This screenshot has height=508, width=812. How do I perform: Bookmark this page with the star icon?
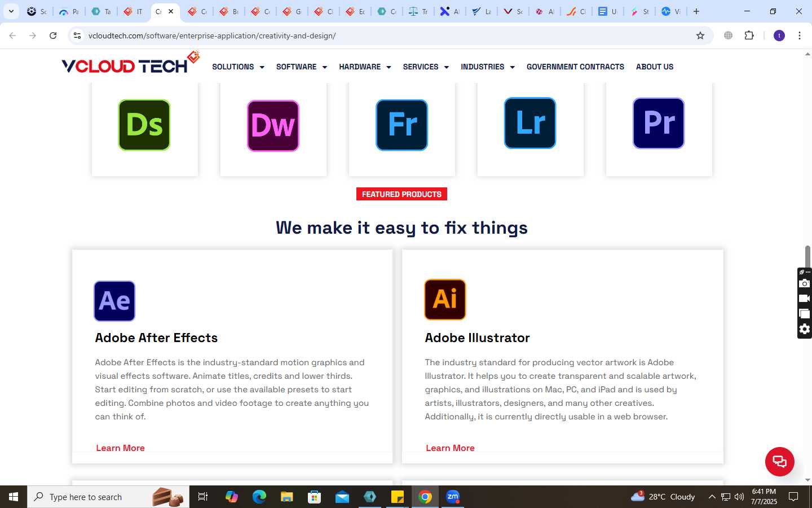point(700,36)
